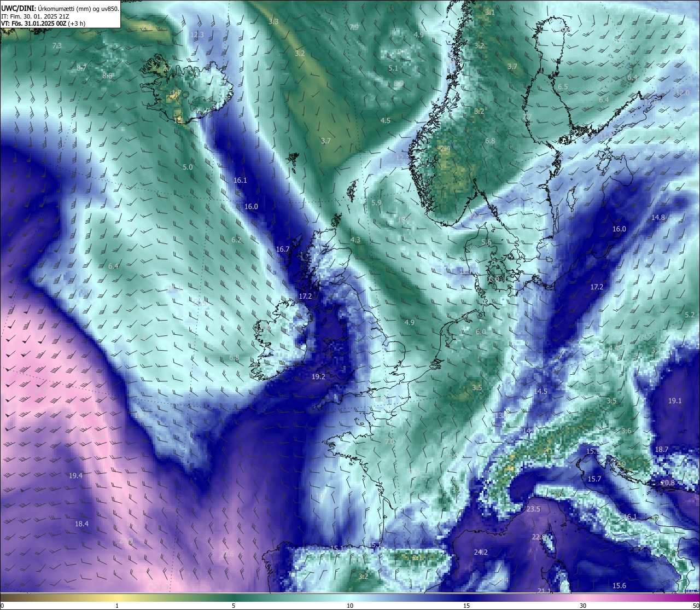Click the 19.4 value in the southwest Atlantic
700x610 pixels.
click(x=75, y=475)
